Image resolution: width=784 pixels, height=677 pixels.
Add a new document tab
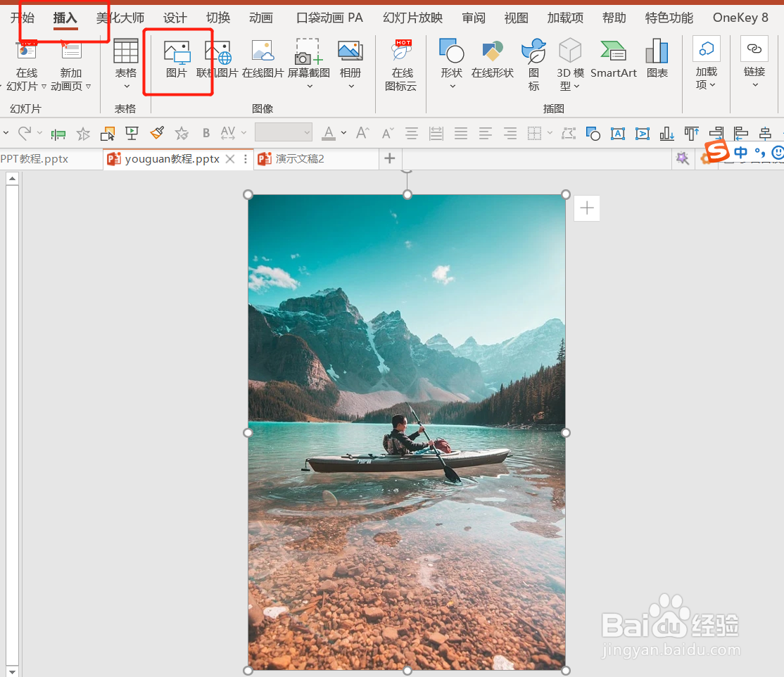click(x=390, y=158)
